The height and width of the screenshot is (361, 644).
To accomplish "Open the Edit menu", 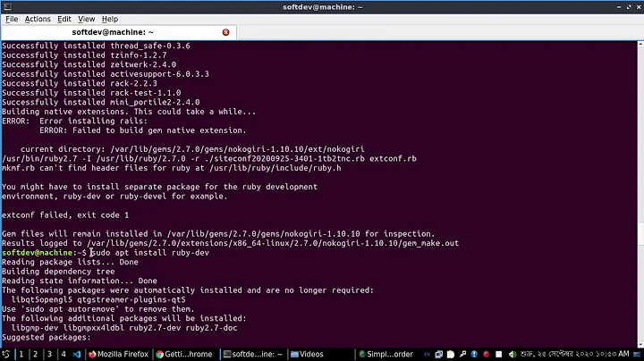I will click(x=64, y=19).
